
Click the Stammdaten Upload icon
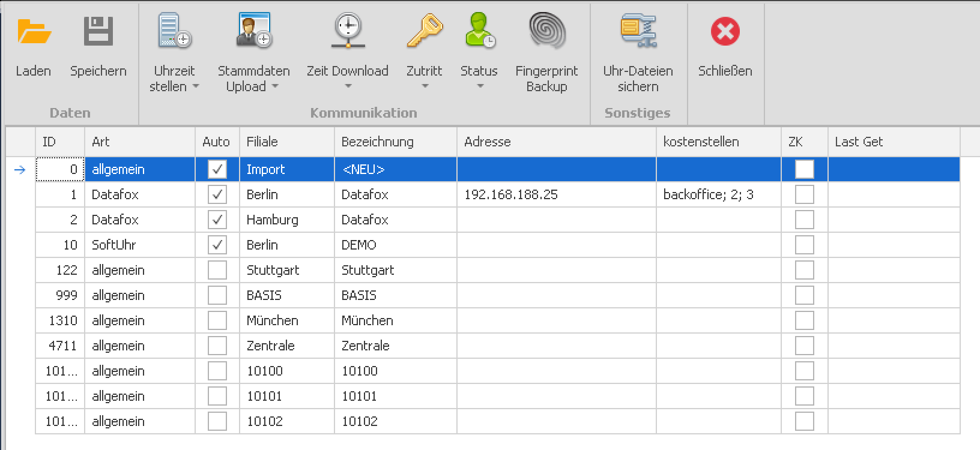pos(253,32)
